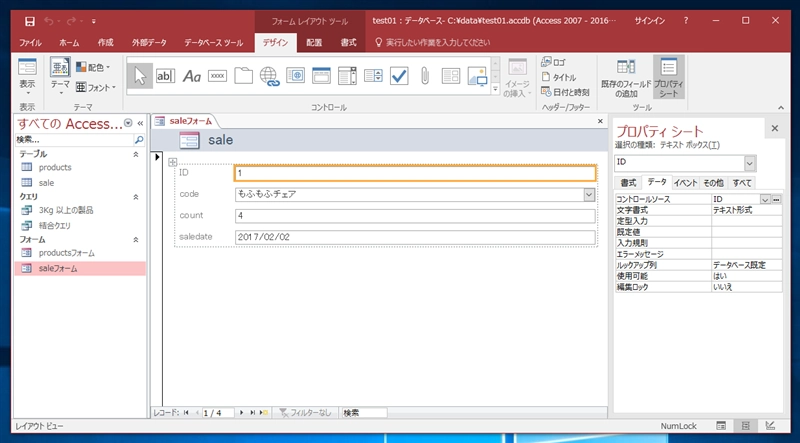Open the File (ファイル) tab

click(30, 43)
